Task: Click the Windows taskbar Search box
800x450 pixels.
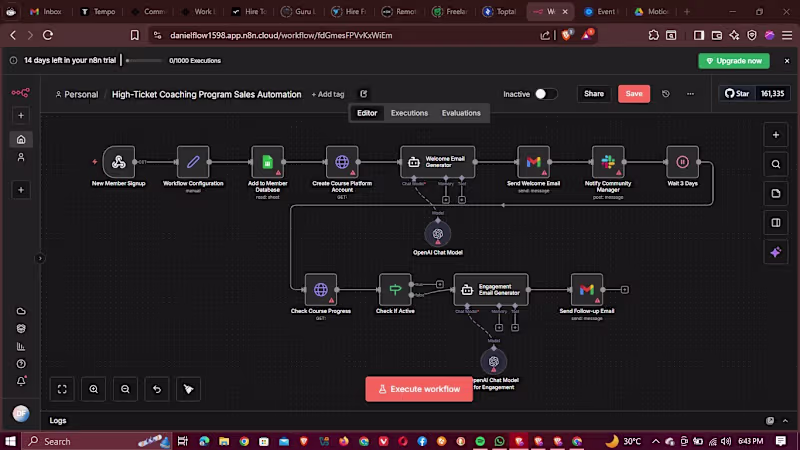Action: coord(97,441)
